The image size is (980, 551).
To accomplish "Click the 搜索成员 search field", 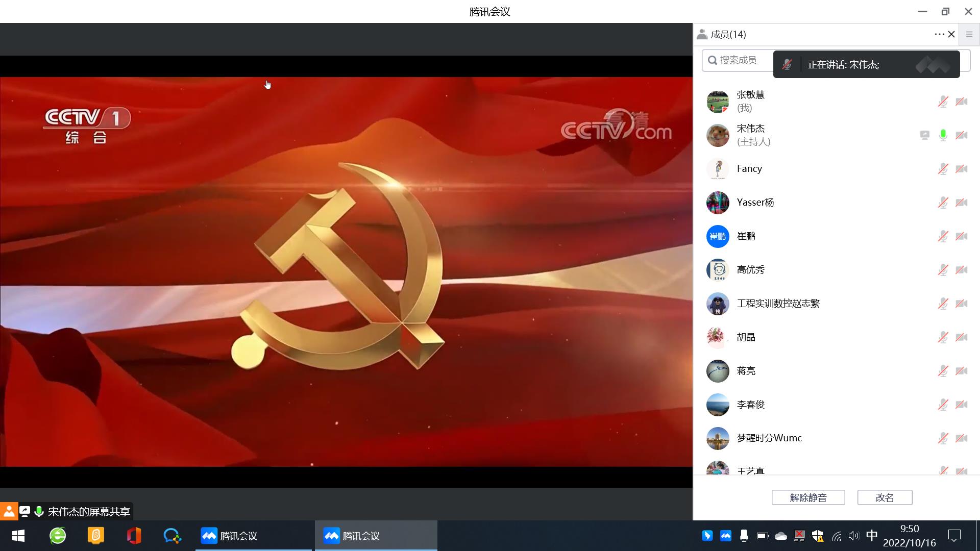I will pyautogui.click(x=738, y=60).
